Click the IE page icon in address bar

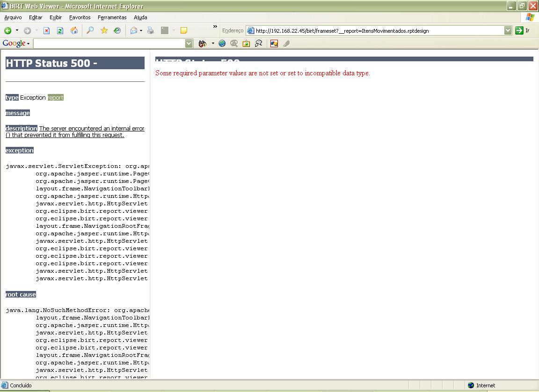coord(251,30)
